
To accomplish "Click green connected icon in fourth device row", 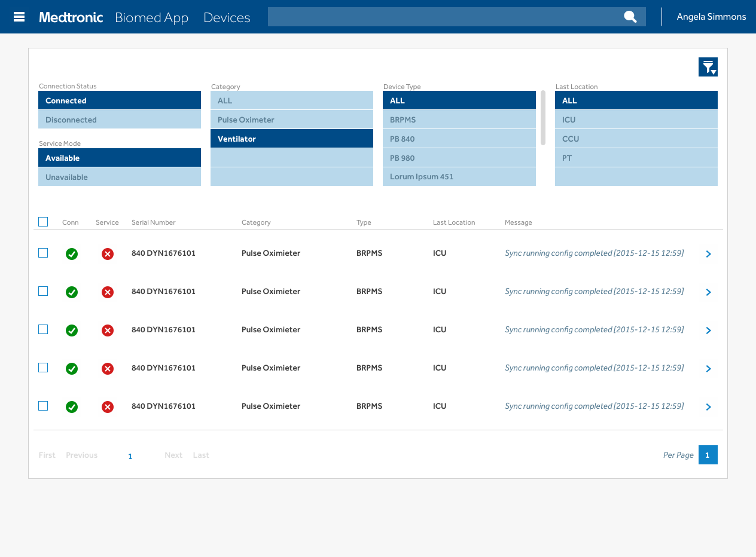I will coord(72,369).
